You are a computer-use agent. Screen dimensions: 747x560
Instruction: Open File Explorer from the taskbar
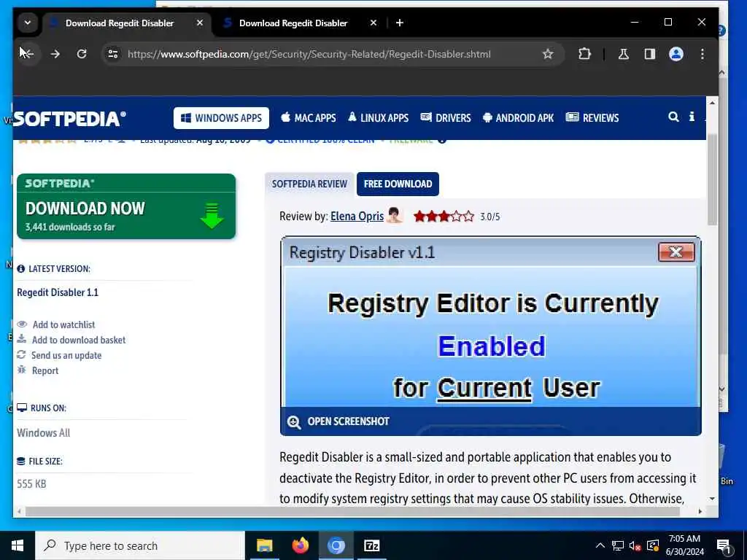pos(264,545)
